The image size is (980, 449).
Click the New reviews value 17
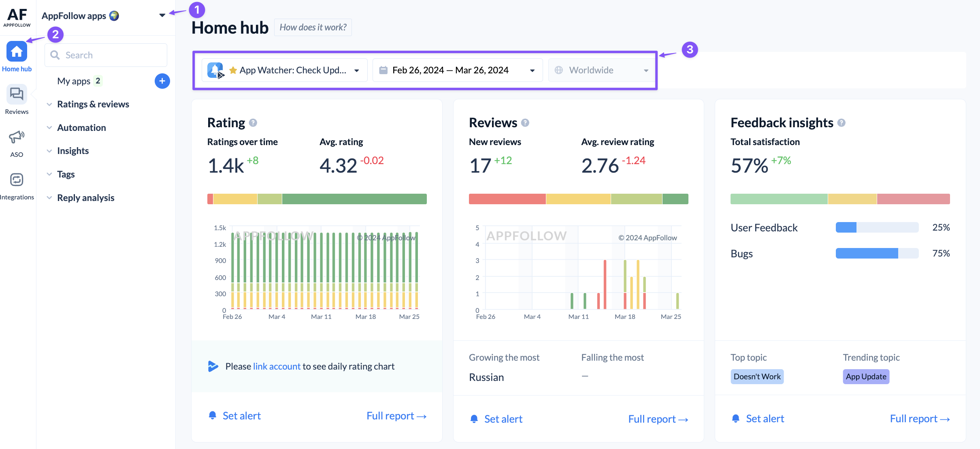pyautogui.click(x=480, y=165)
